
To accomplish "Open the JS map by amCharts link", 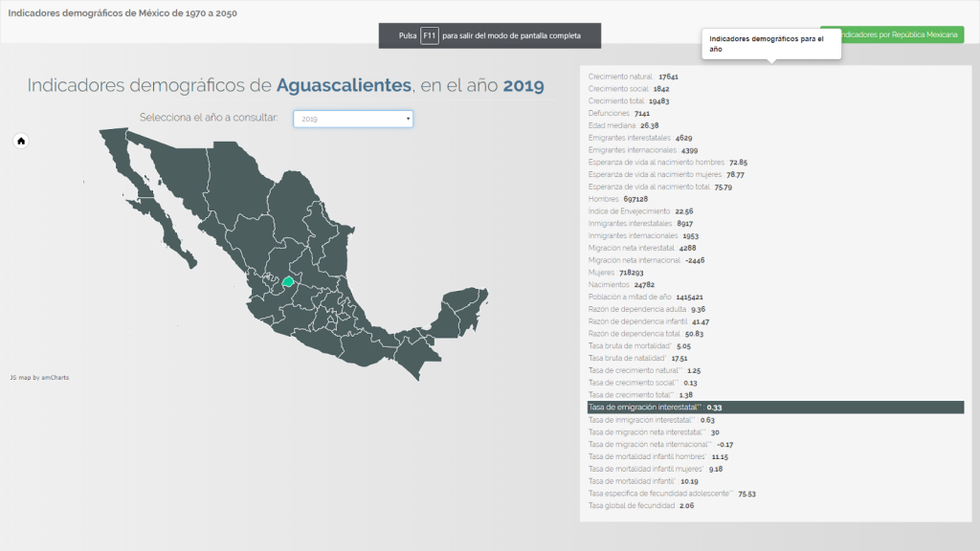I will click(x=39, y=378).
